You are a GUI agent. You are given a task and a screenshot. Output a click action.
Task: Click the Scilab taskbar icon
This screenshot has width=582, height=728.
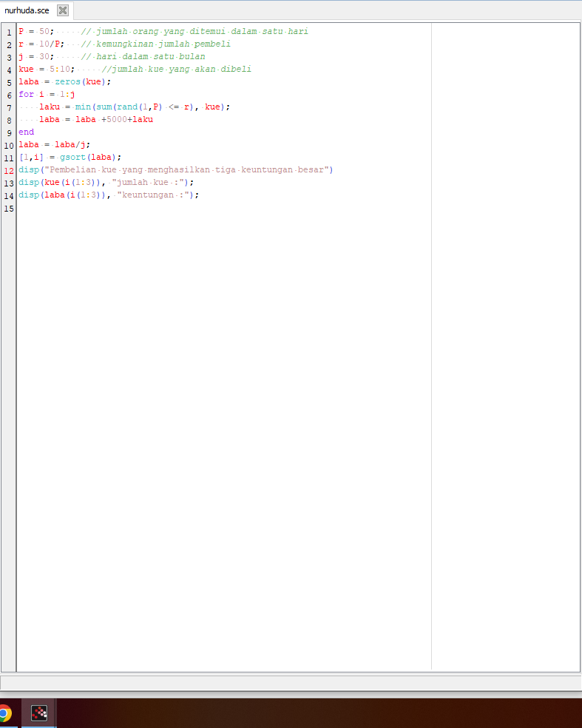pos(39,713)
